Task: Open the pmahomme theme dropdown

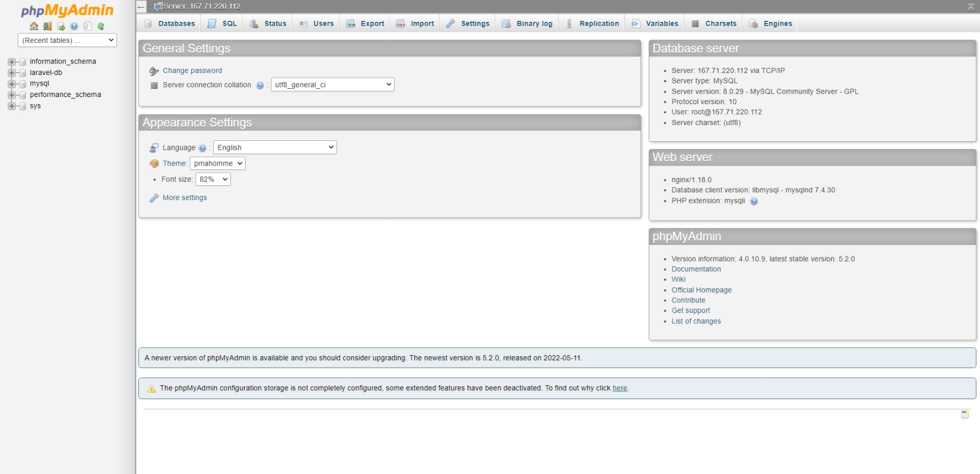Action: 218,163
